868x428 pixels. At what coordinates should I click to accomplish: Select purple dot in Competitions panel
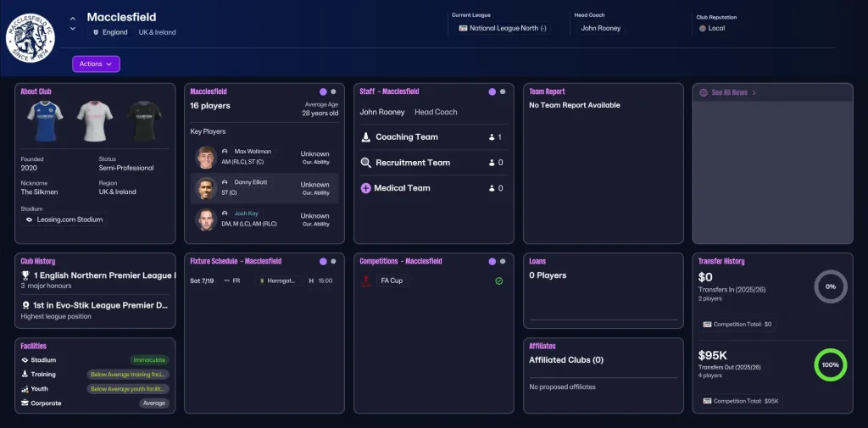[x=492, y=261]
